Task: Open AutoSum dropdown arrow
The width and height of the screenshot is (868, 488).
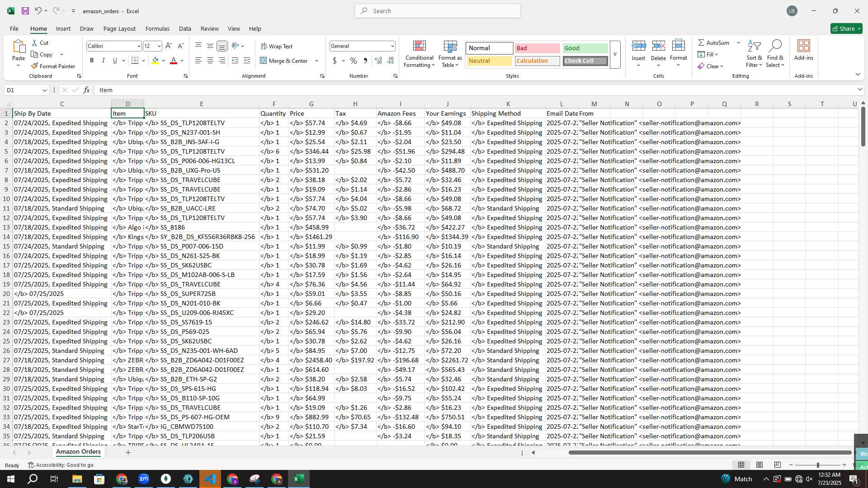Action: (x=738, y=43)
